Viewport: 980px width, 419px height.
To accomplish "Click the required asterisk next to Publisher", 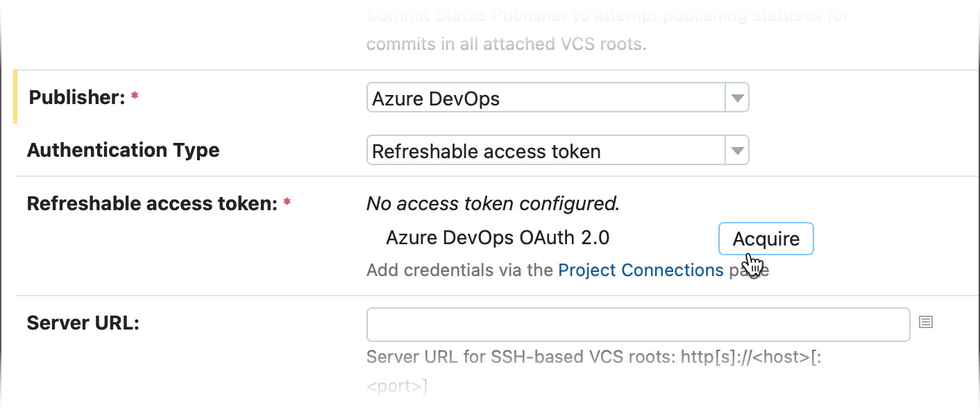I will point(133,94).
